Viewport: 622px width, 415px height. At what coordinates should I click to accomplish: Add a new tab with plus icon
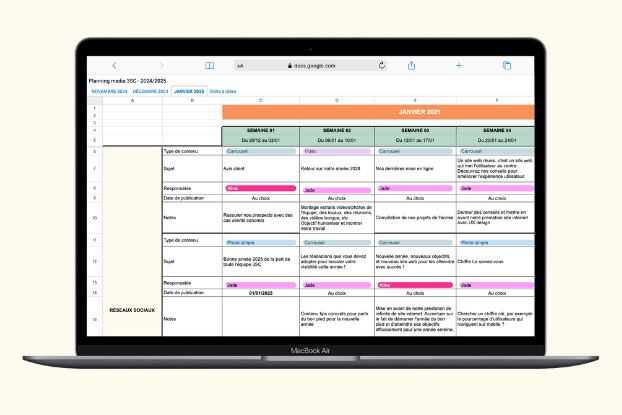459,65
